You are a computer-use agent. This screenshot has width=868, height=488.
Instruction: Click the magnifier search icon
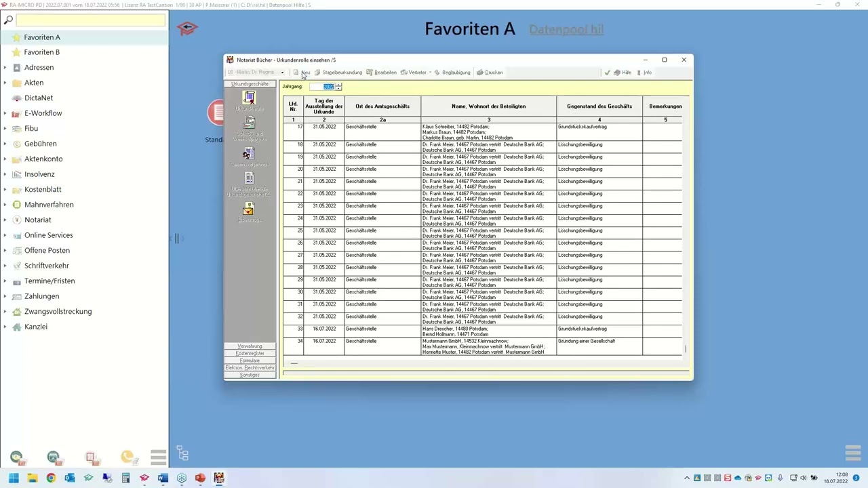point(8,20)
